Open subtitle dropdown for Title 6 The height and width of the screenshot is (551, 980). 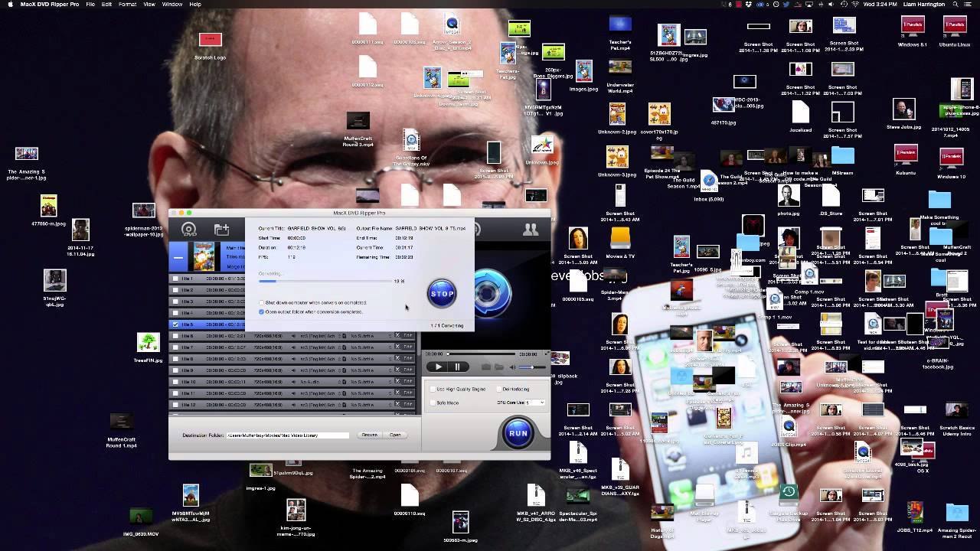click(x=371, y=336)
